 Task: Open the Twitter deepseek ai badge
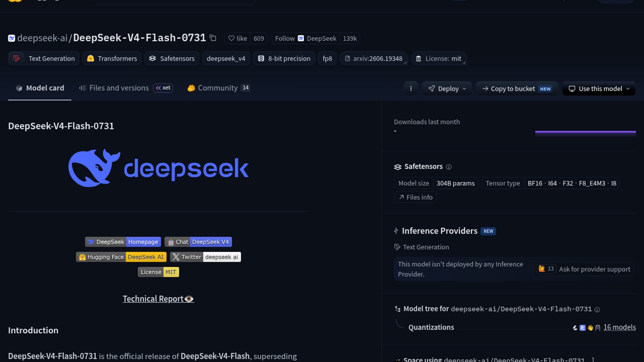[x=205, y=257]
